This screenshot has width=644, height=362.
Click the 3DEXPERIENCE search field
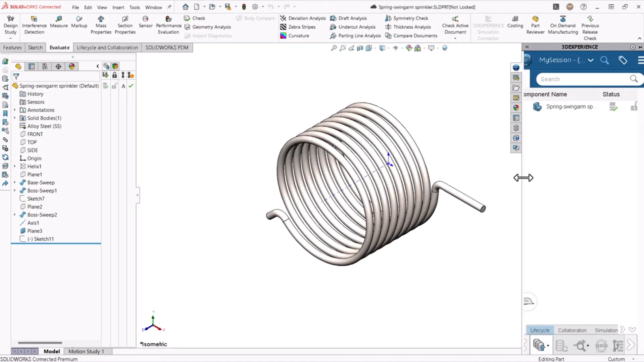tap(583, 79)
